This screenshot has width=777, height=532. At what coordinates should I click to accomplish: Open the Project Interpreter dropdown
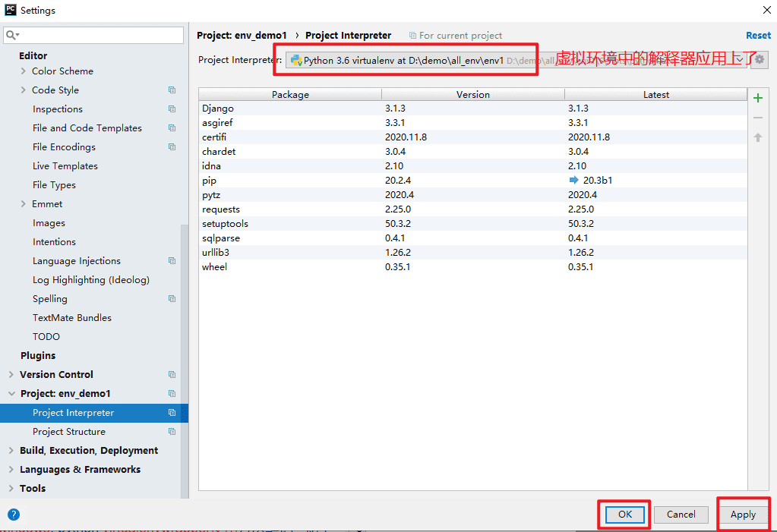(516, 60)
